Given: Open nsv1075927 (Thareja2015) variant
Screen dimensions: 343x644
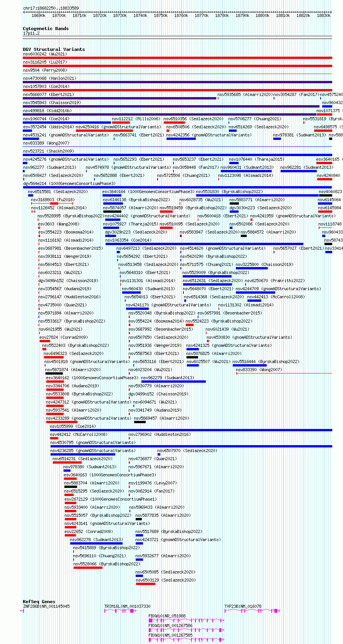Looking at the screenshot, I should (x=130, y=224).
